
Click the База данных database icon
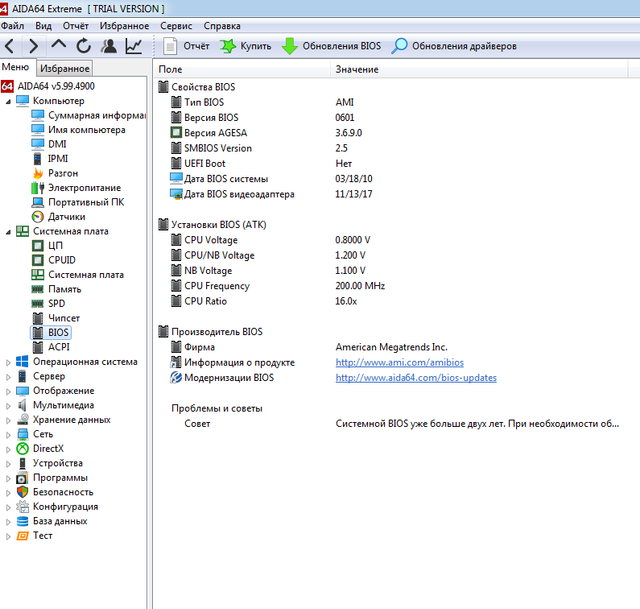point(22,521)
